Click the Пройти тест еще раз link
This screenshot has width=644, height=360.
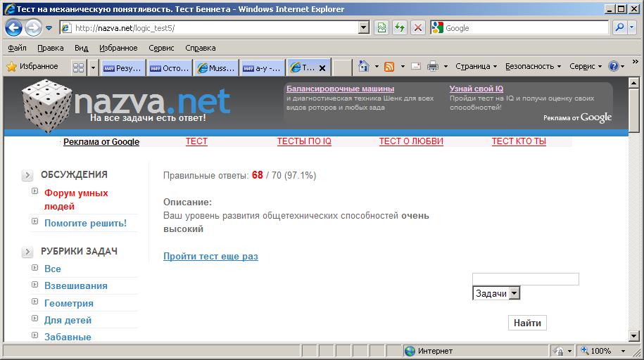[x=210, y=257]
